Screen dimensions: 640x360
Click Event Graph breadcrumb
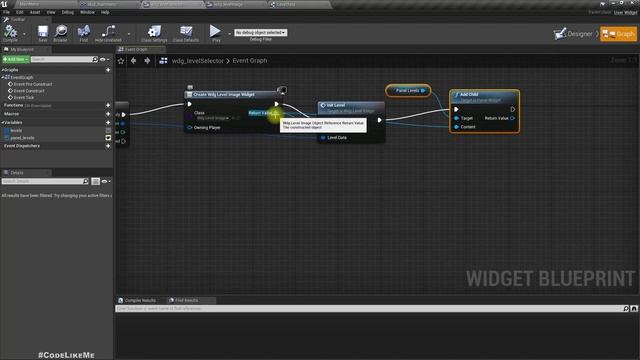click(x=250, y=61)
